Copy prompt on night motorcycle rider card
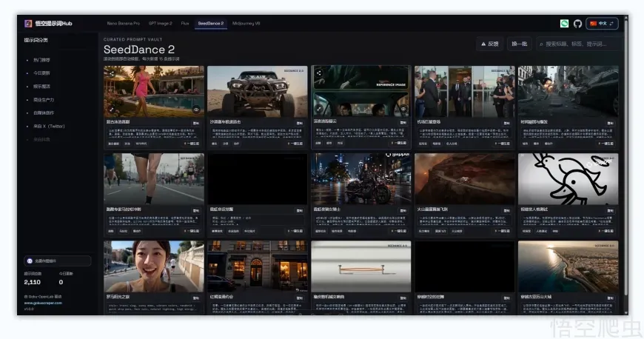Screen dimensions: 644x339 pos(403,210)
